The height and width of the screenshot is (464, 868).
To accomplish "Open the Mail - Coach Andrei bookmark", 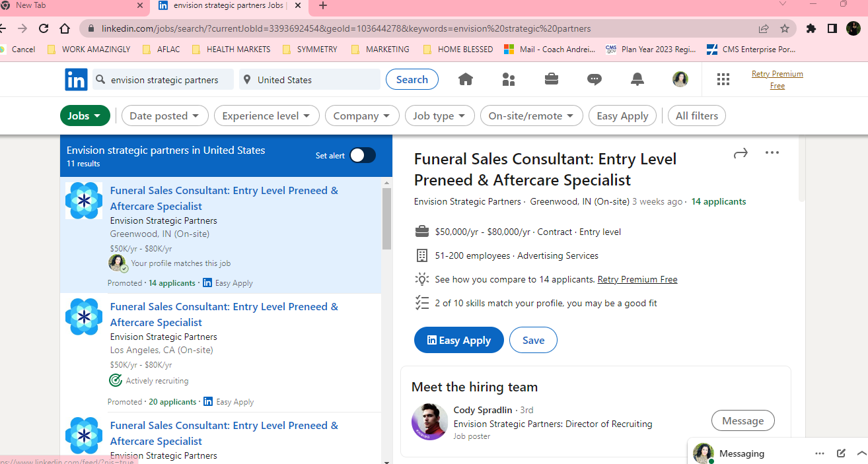I will point(550,49).
